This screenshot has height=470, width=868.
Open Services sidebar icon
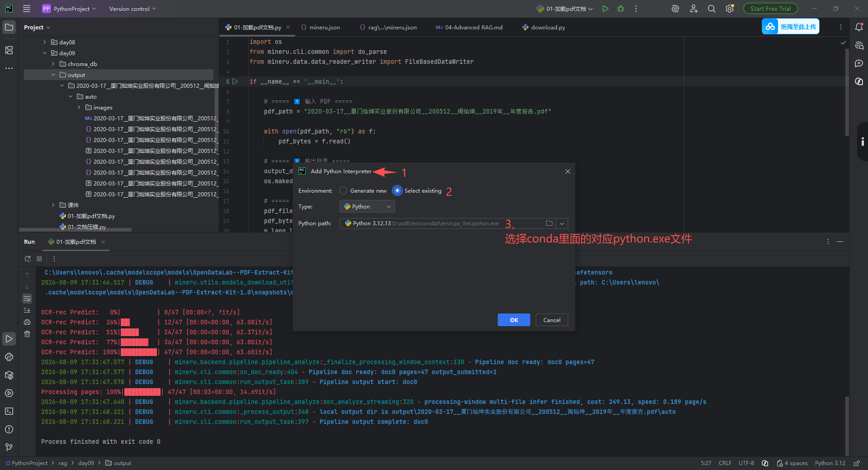pyautogui.click(x=9, y=393)
